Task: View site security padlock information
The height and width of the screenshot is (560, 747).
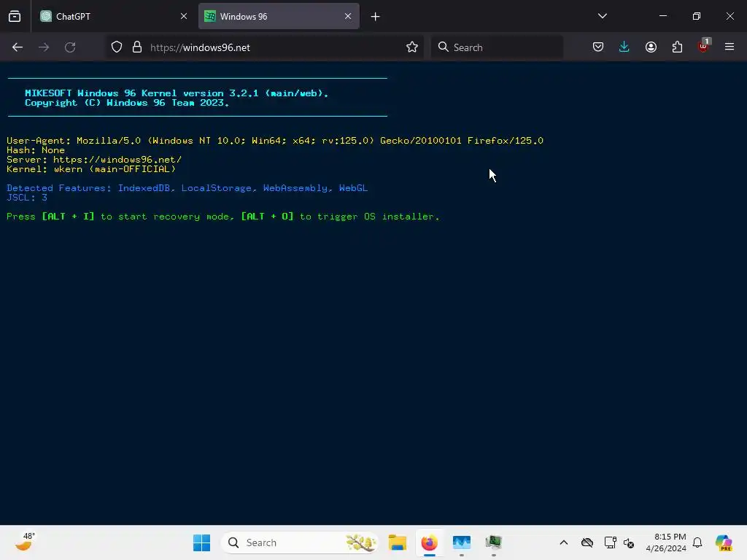Action: [137, 47]
